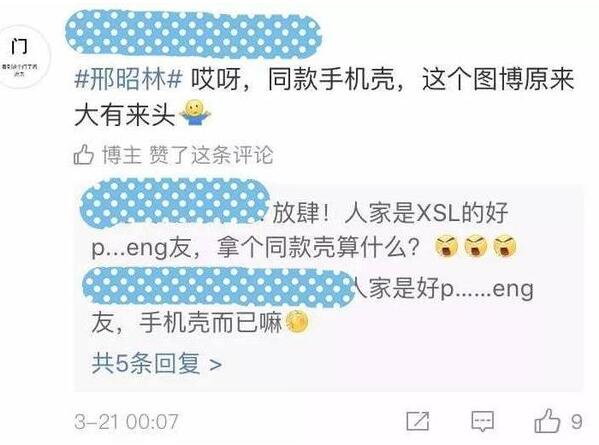Viewport: 599px width, 445px height.
Task: Tap the last angry emoji
Action: point(505,247)
